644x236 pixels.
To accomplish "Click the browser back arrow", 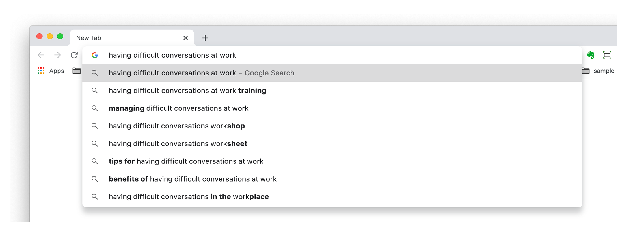I will (x=41, y=55).
